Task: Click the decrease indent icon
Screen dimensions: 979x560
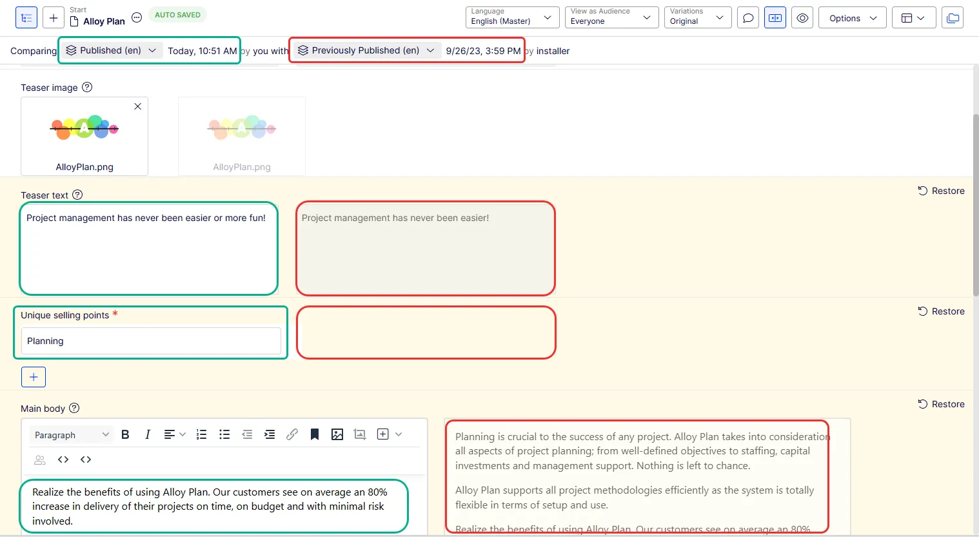Action: tap(247, 434)
